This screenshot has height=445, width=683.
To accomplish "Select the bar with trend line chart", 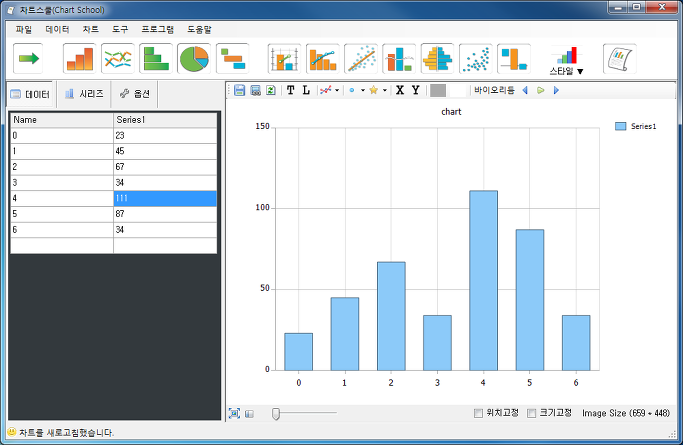I will click(322, 58).
